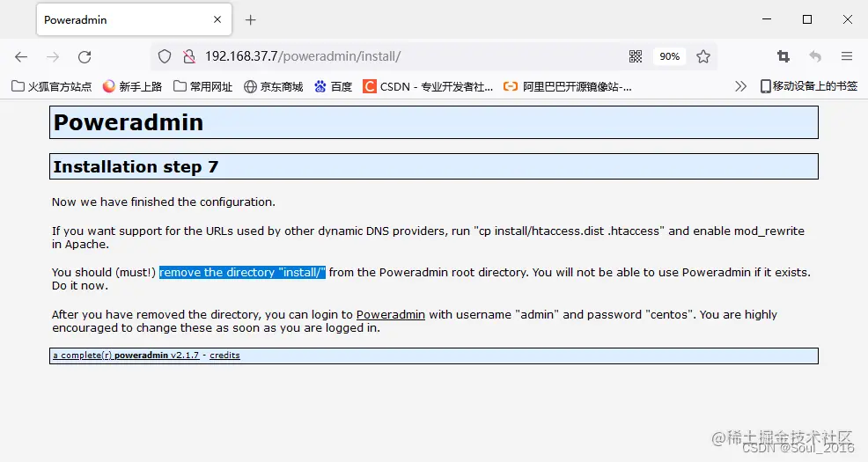This screenshot has height=462, width=868.
Task: Close the Poweradmin tab
Action: tap(217, 19)
